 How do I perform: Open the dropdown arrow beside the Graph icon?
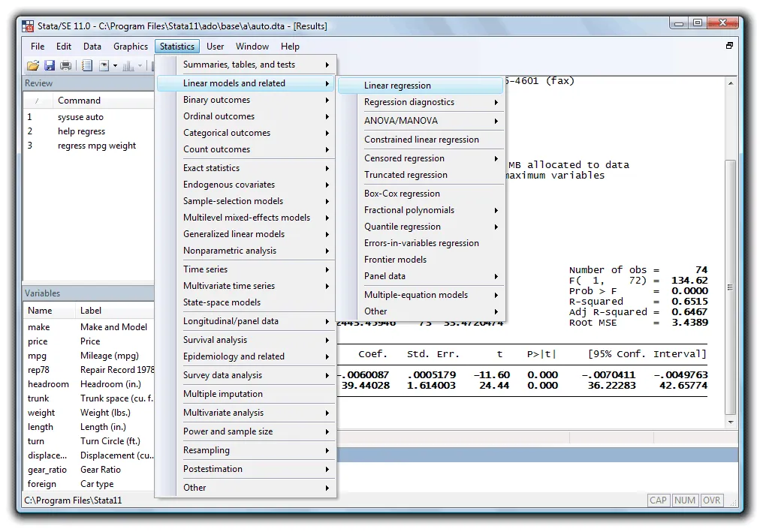[141, 65]
